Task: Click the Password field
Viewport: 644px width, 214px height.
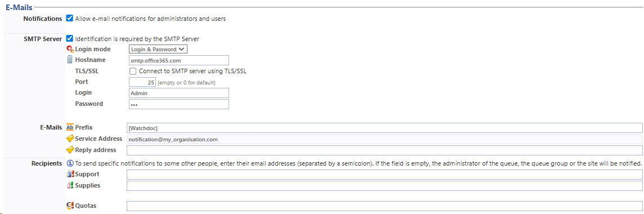Action: click(x=178, y=104)
